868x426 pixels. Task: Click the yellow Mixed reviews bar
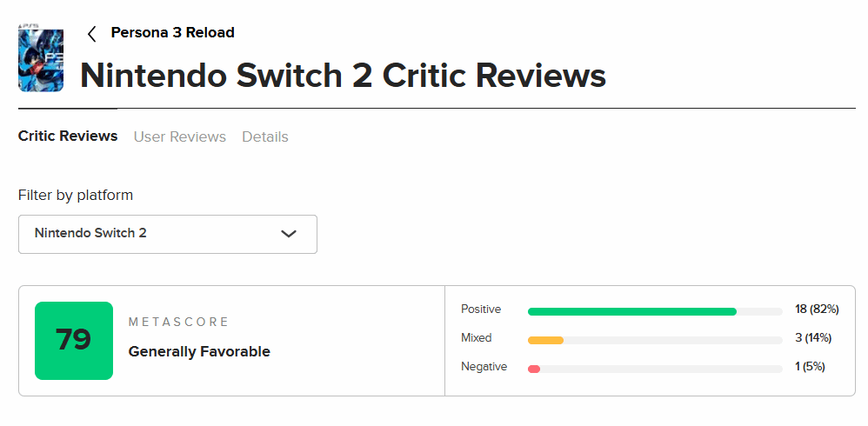[545, 340]
